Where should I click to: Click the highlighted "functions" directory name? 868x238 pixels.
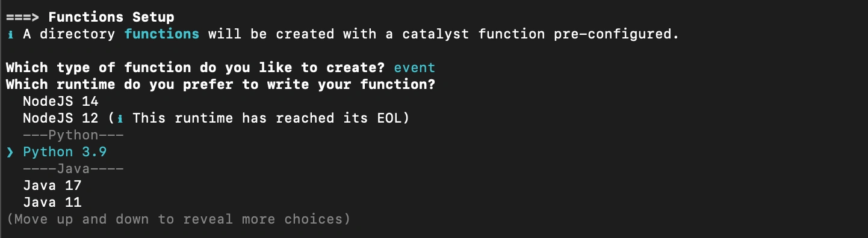[x=161, y=34]
